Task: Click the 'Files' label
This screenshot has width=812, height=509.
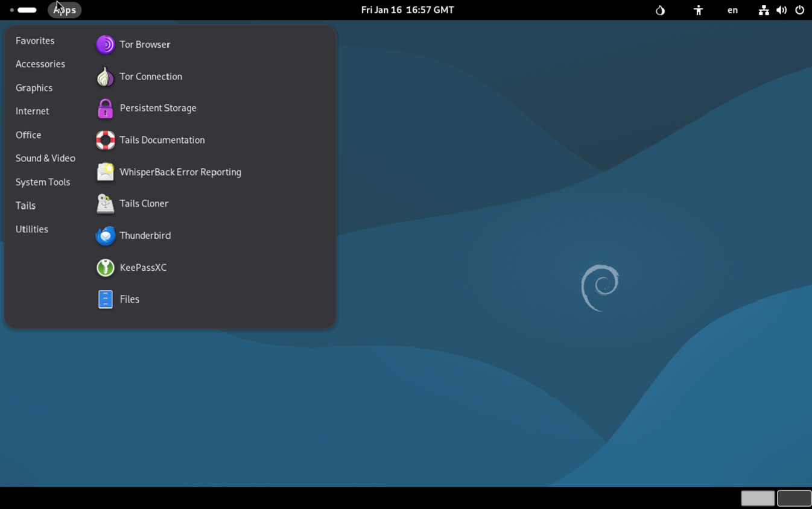Action: 130,299
